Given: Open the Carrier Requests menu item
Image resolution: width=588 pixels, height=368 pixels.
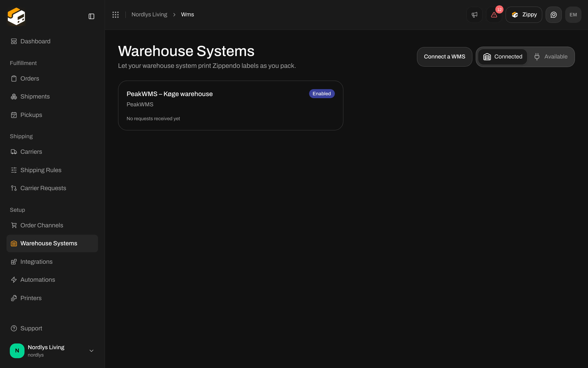Looking at the screenshot, I should click(x=52, y=188).
